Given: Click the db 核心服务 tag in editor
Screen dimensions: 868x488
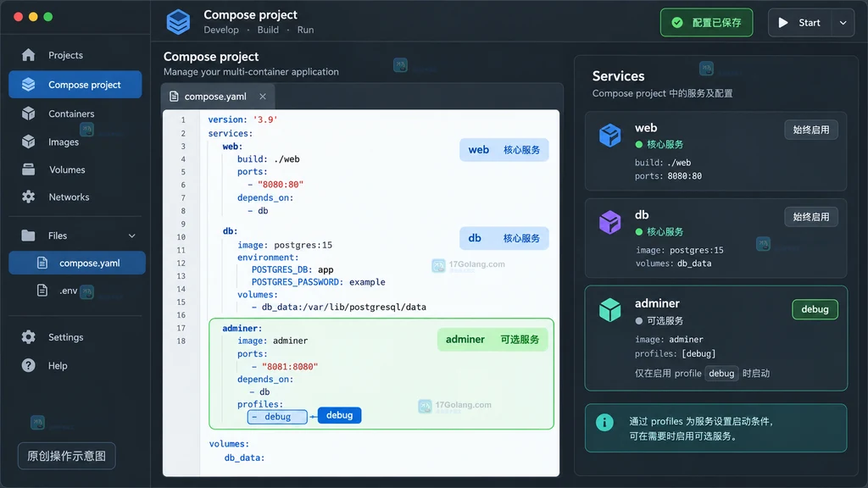Looking at the screenshot, I should click(504, 238).
